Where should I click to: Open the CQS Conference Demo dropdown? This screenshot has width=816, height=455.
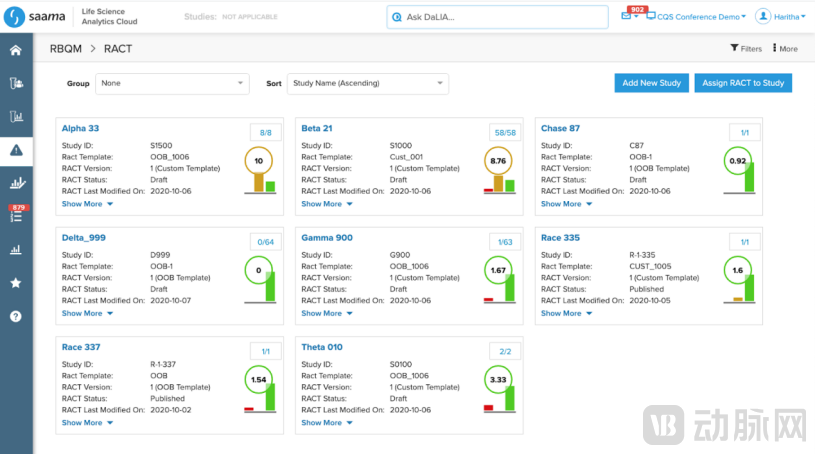point(700,17)
